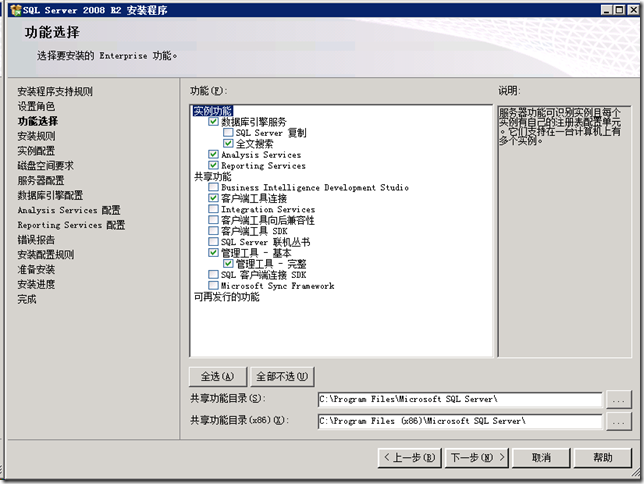Screen dimensions: 644x484
Task: Uncheck the Reporting Services feature checkbox
Action: (x=213, y=165)
